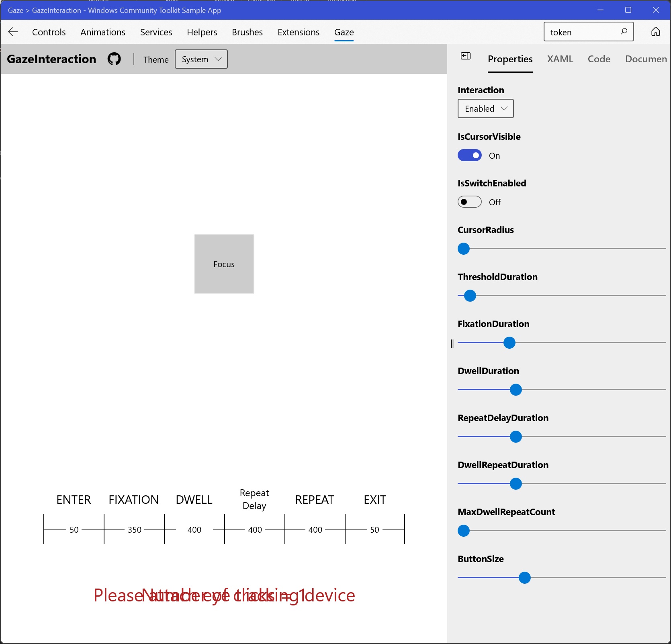
Task: Open the Animations menu
Action: tap(103, 32)
